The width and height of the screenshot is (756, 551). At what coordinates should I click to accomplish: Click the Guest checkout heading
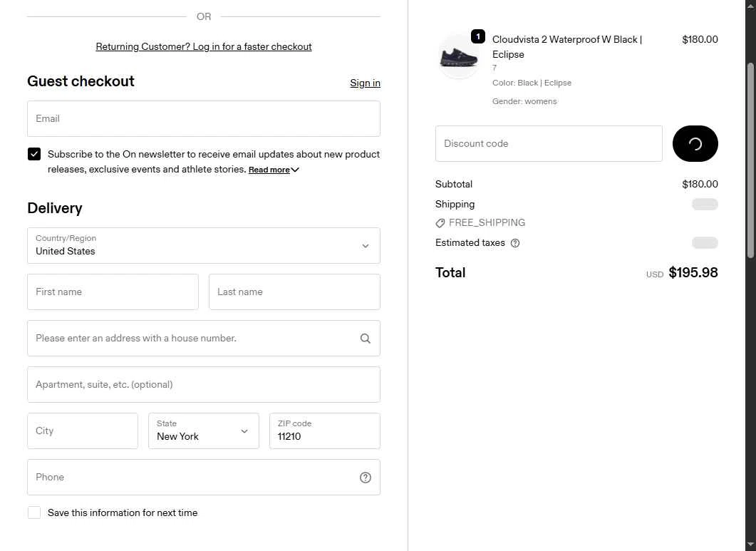[x=81, y=81]
